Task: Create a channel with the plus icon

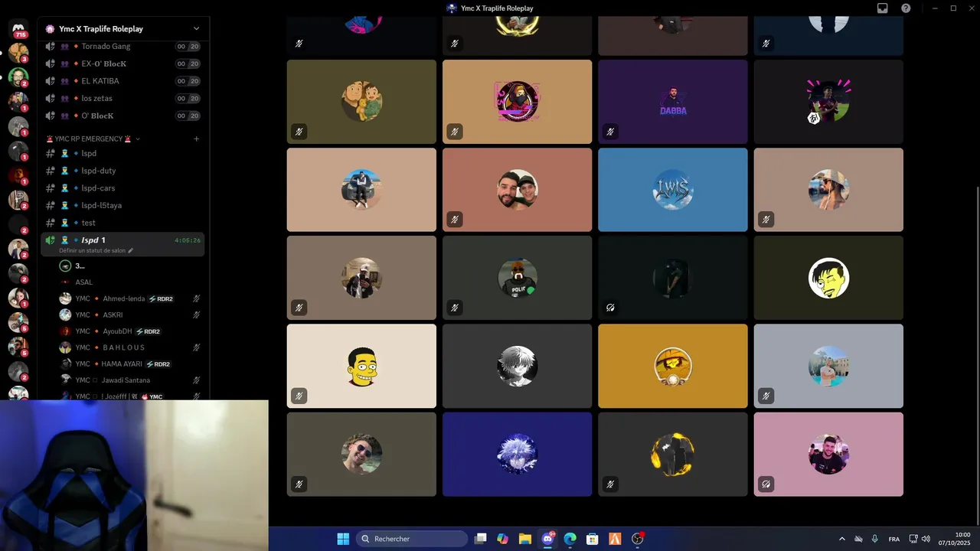Action: (196, 139)
